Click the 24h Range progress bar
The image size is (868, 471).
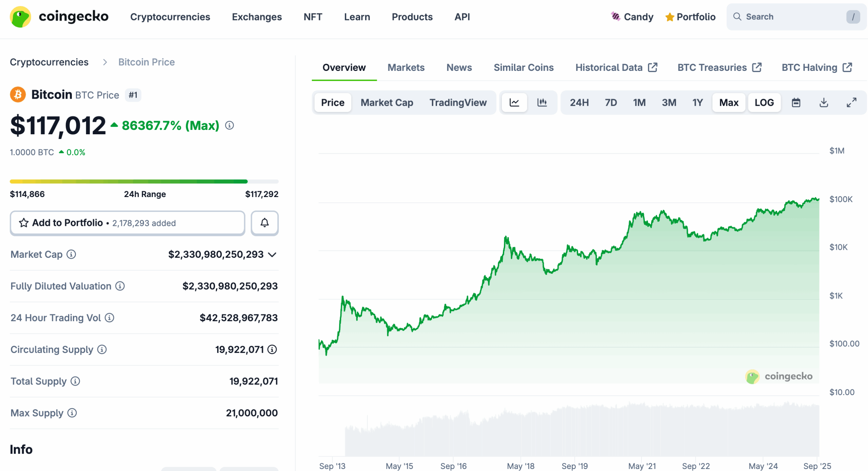[x=144, y=181]
